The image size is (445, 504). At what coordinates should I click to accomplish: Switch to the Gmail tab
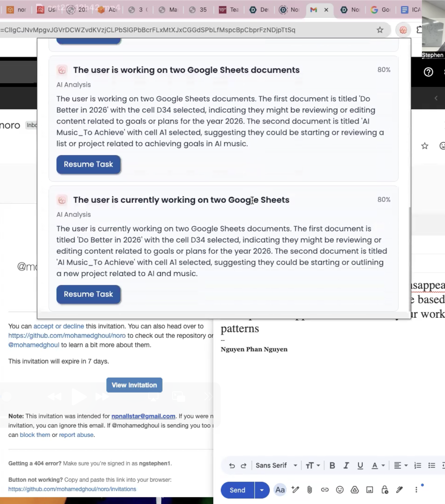[314, 10]
